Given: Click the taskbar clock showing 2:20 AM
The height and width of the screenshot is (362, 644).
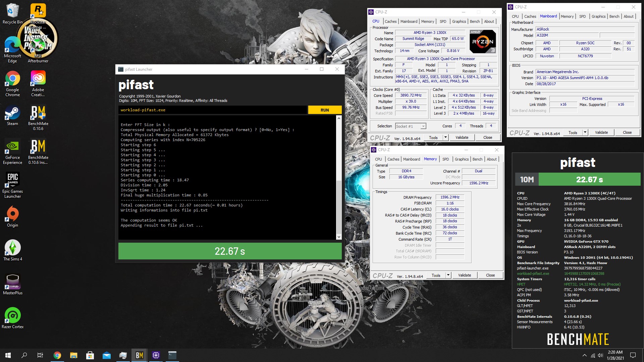Looking at the screenshot, I should click(615, 355).
